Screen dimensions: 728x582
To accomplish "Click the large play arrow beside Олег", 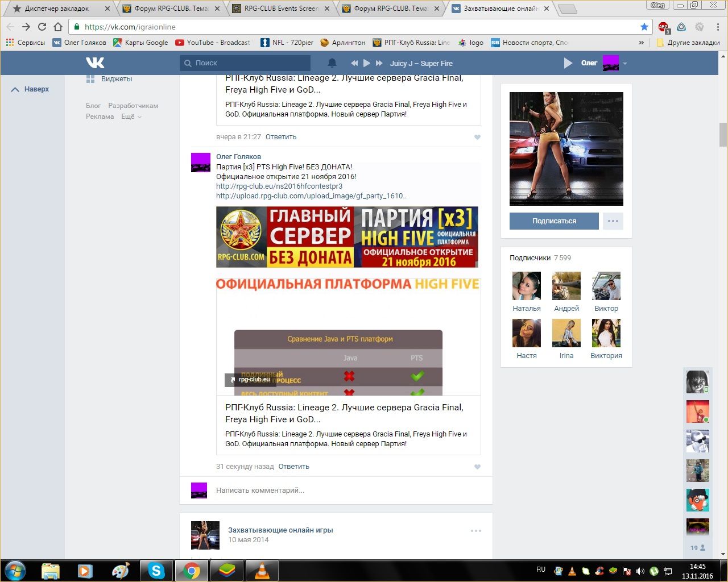I will point(568,63).
